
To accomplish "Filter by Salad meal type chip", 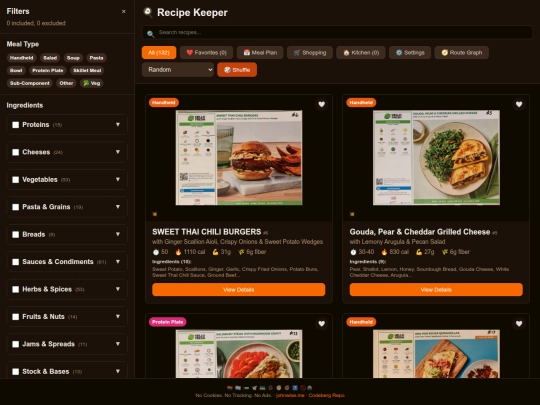I will [50, 58].
